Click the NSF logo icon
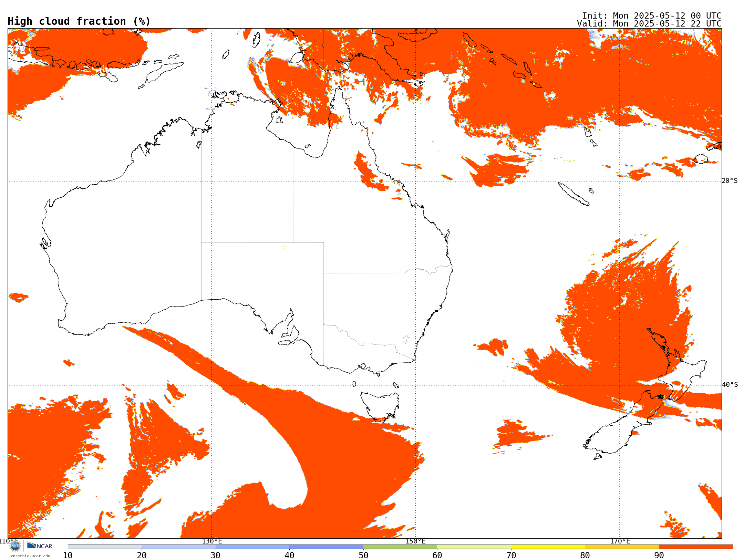Viewport: 744px width, 560px height. click(x=15, y=546)
